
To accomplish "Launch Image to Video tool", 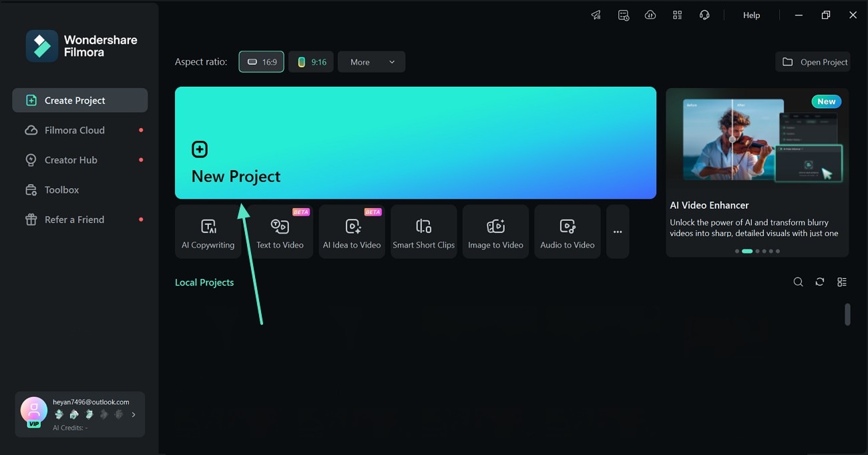I will coord(495,232).
